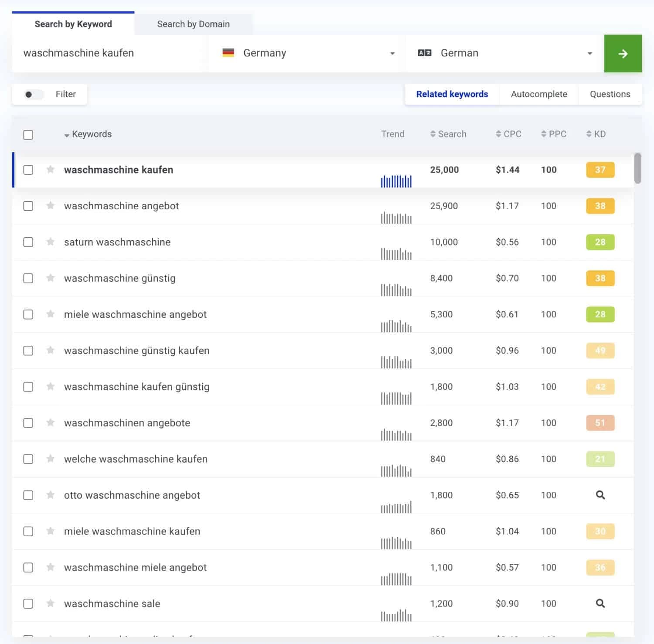Switch to the Search by Domain tab
This screenshot has height=644, width=654.
[x=193, y=24]
